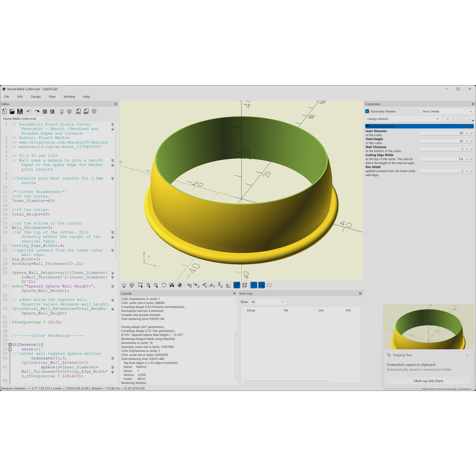Close the Customizer panel
Image resolution: width=476 pixels, height=476 pixels.
(473, 104)
